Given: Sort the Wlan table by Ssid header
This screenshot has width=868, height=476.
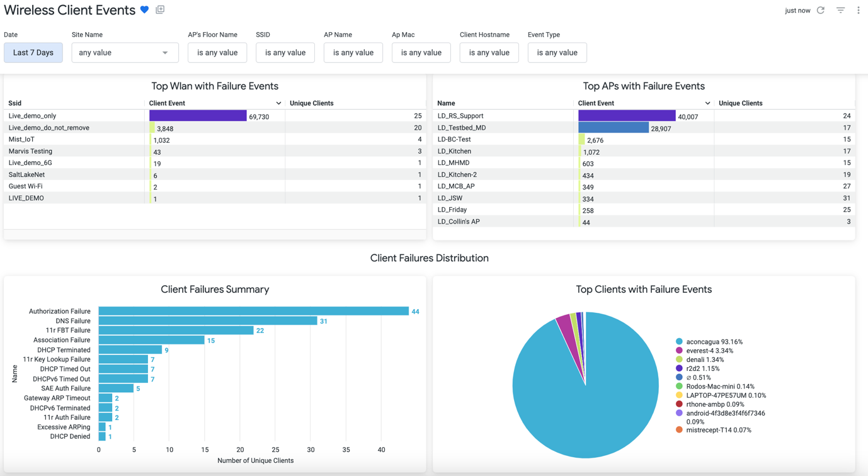Looking at the screenshot, I should click(x=15, y=103).
